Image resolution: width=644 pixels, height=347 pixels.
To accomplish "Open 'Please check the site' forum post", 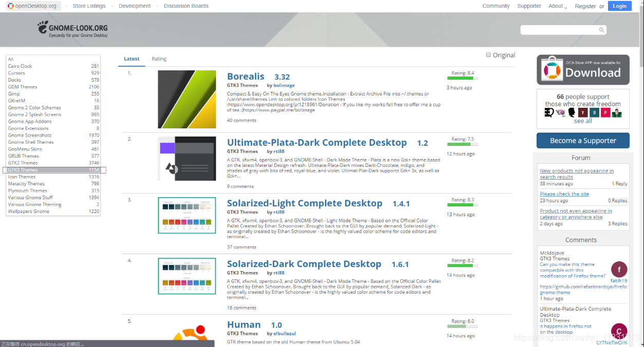I will pos(564,194).
